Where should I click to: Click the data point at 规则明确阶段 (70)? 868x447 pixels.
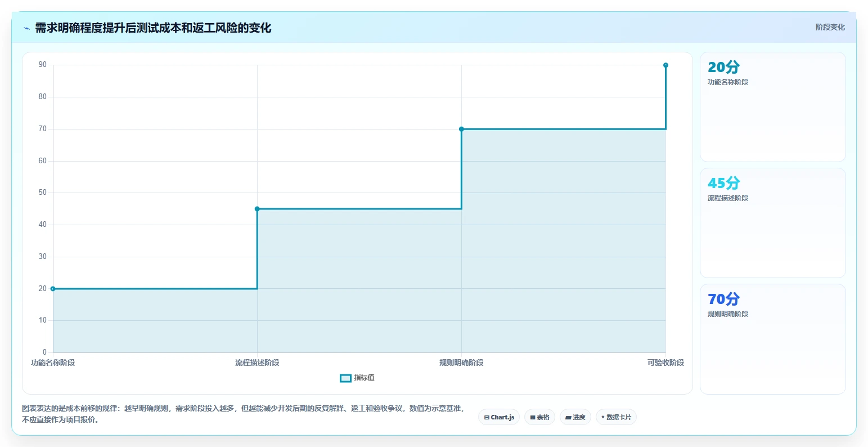(x=461, y=129)
